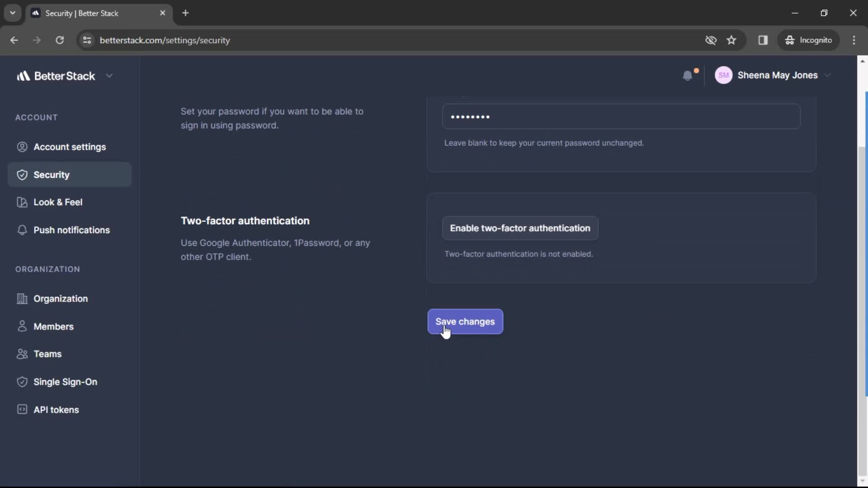Viewport: 868px width, 488px height.
Task: Navigate to Organization settings
Action: tap(60, 299)
